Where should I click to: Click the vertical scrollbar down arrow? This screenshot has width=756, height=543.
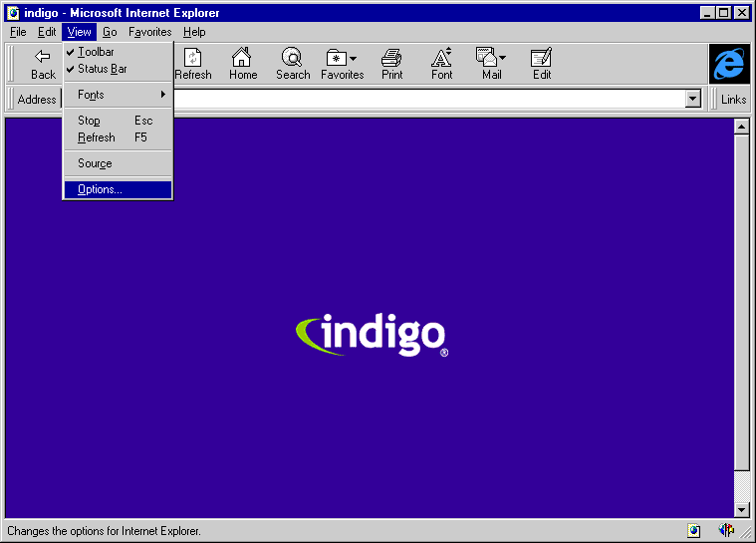(741, 509)
